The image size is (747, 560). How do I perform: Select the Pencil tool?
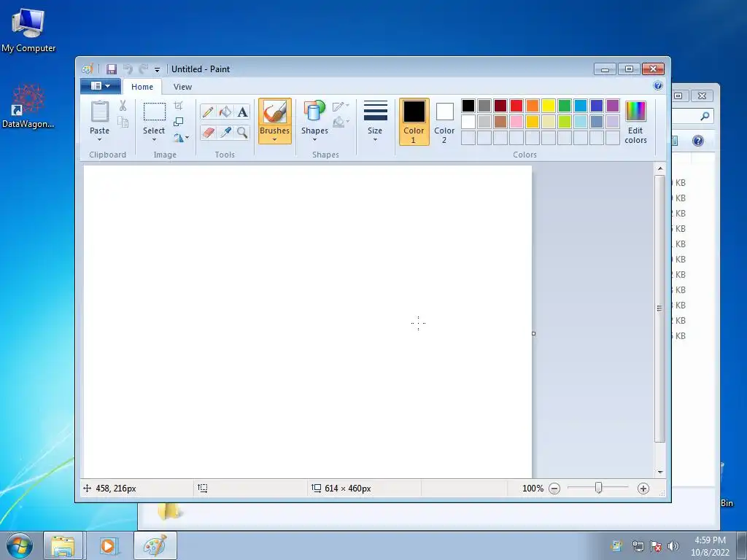click(x=208, y=112)
